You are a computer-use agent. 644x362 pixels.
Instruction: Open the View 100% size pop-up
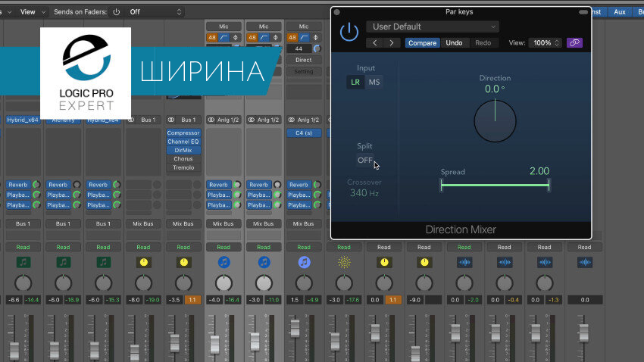pos(546,42)
